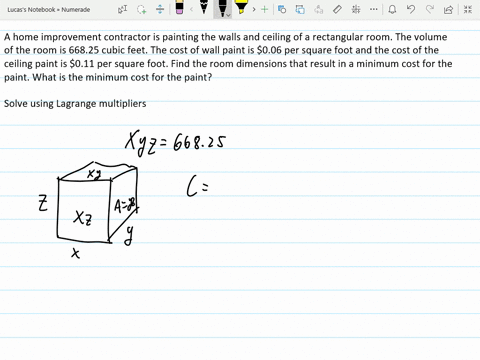Undo the last ink stroke

pos(411,9)
